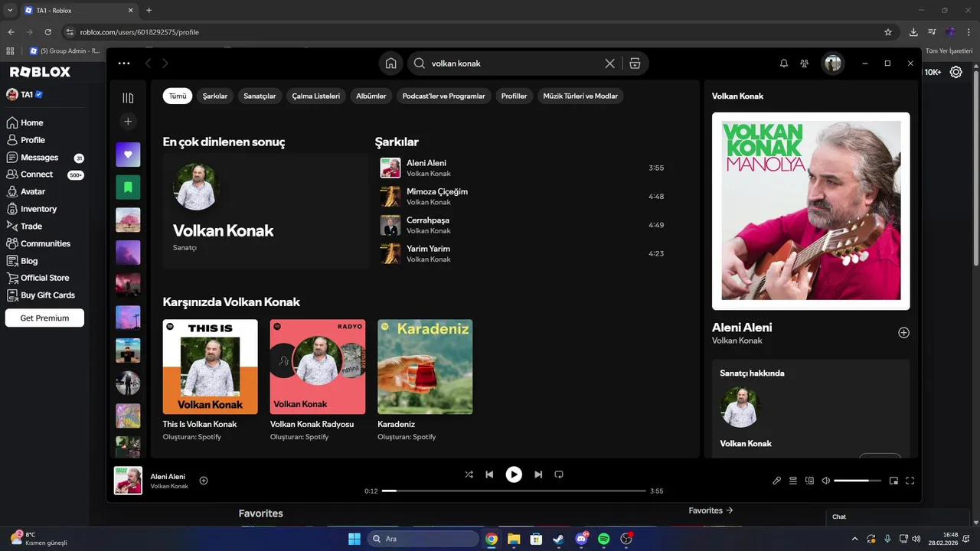Open Spotify mini player
This screenshot has width=980, height=551.
click(893, 481)
